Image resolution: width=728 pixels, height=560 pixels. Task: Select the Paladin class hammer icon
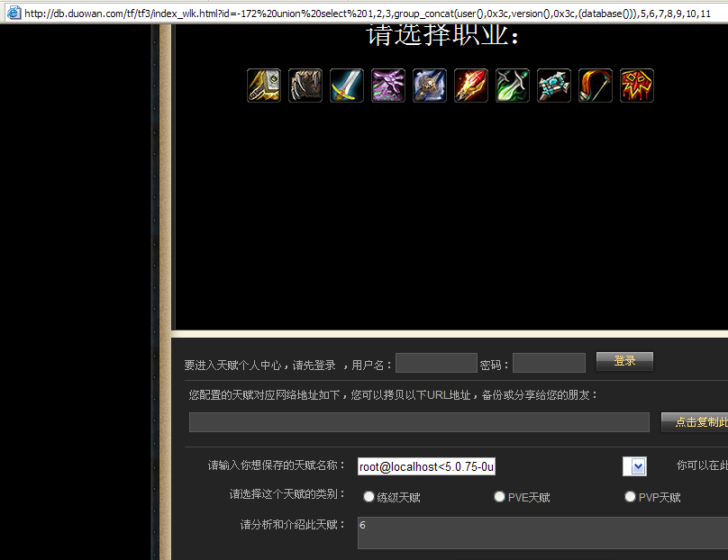pos(264,86)
